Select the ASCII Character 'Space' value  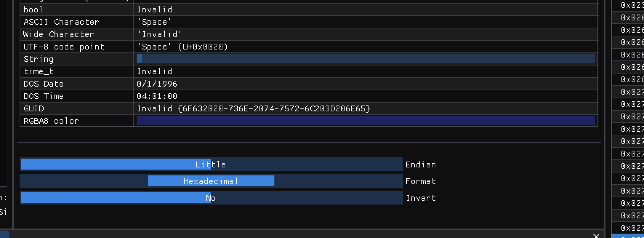(x=154, y=22)
